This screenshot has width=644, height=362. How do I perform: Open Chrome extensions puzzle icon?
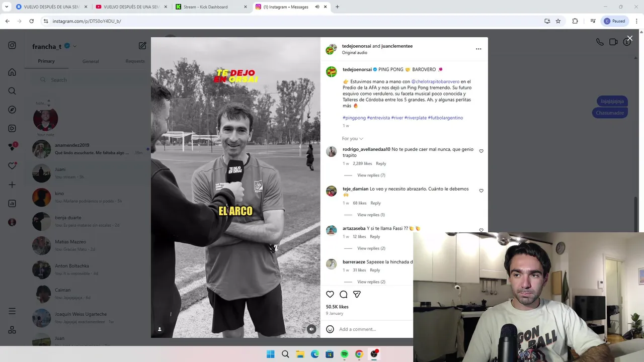pos(575,21)
